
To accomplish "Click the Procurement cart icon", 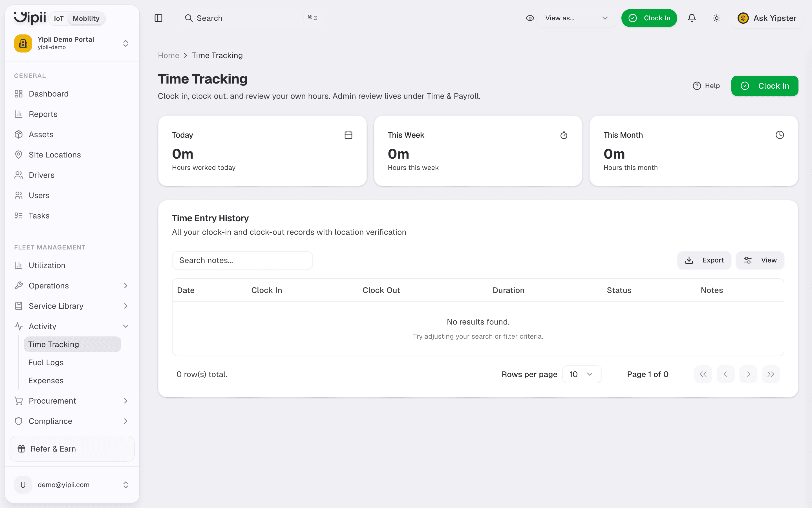I will pos(19,401).
